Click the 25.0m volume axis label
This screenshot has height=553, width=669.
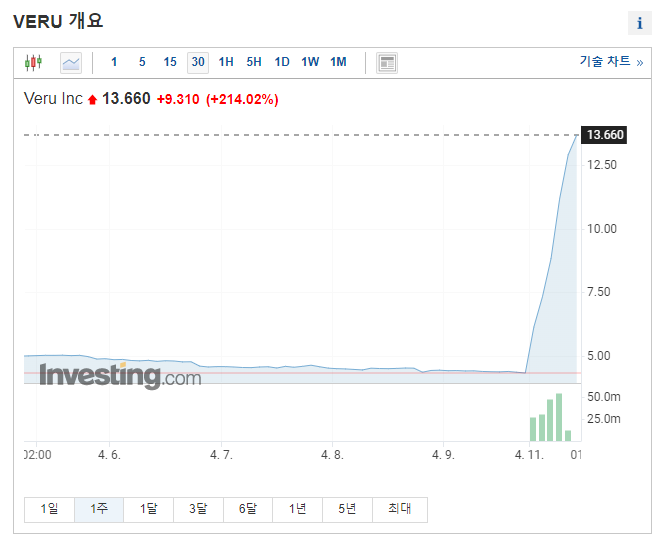[x=604, y=419]
